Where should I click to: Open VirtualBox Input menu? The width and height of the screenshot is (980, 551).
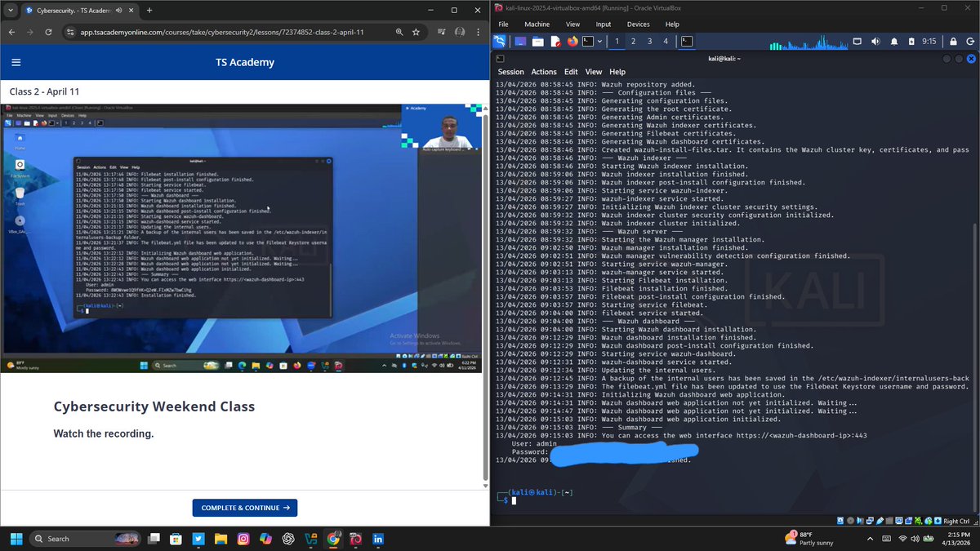604,24
